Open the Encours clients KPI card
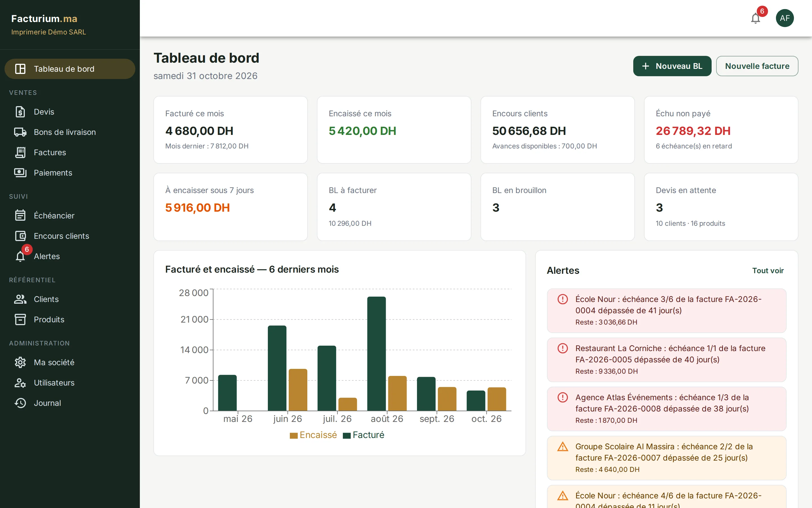The width and height of the screenshot is (812, 508). 557,130
